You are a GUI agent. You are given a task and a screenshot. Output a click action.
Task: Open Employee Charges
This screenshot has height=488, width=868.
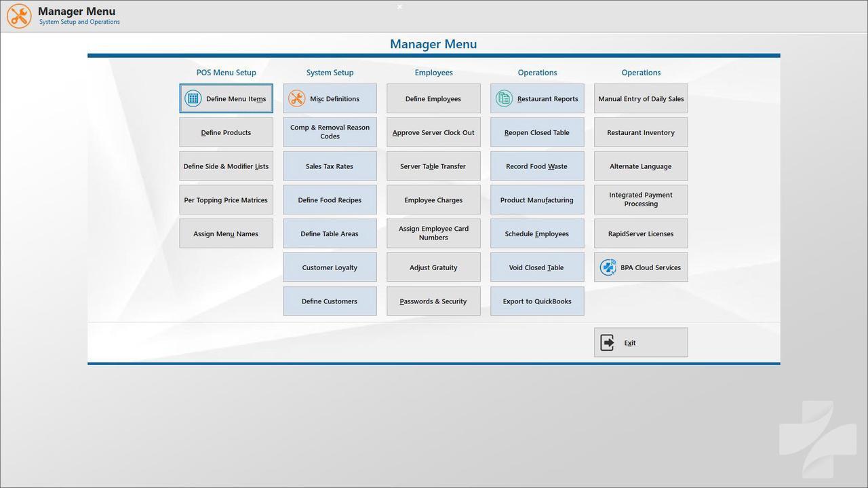click(x=434, y=200)
